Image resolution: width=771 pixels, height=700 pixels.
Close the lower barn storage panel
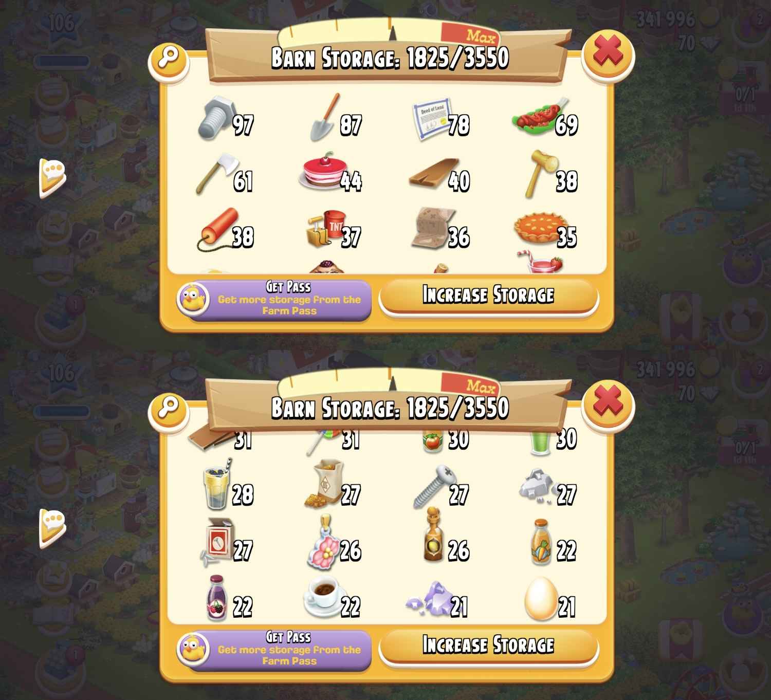click(608, 403)
